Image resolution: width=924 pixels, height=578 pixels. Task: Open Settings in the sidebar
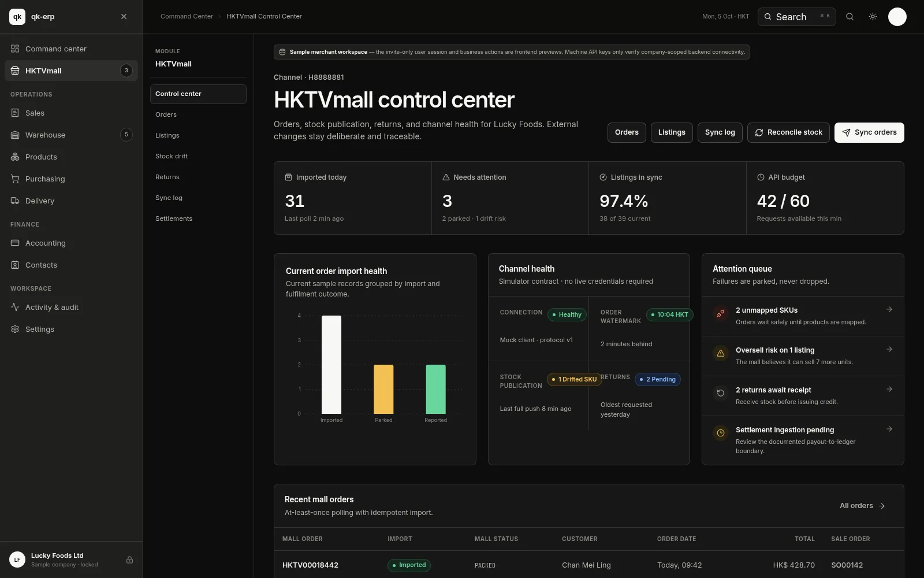point(71,329)
